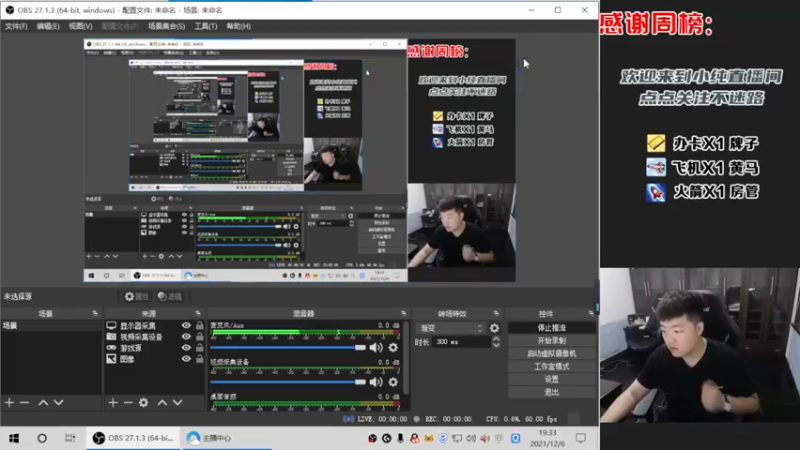Lock the 显示器采集 source
The image size is (800, 450).
(x=199, y=325)
